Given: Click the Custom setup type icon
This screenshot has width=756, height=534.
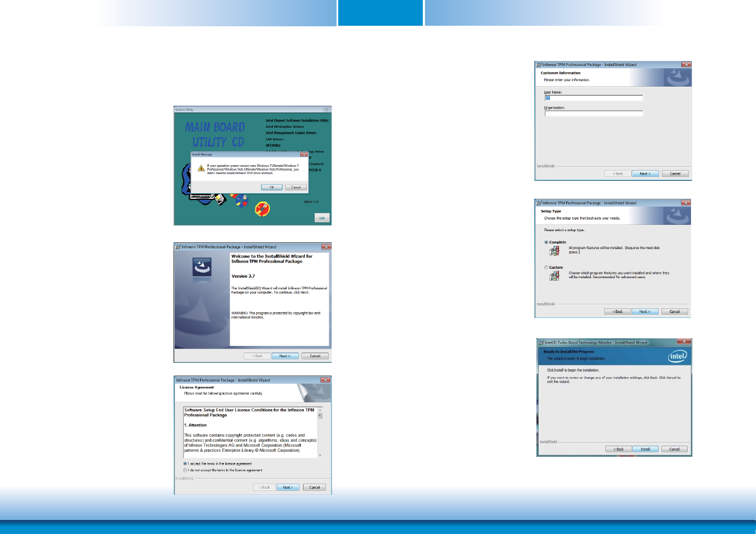Looking at the screenshot, I should pyautogui.click(x=554, y=275).
